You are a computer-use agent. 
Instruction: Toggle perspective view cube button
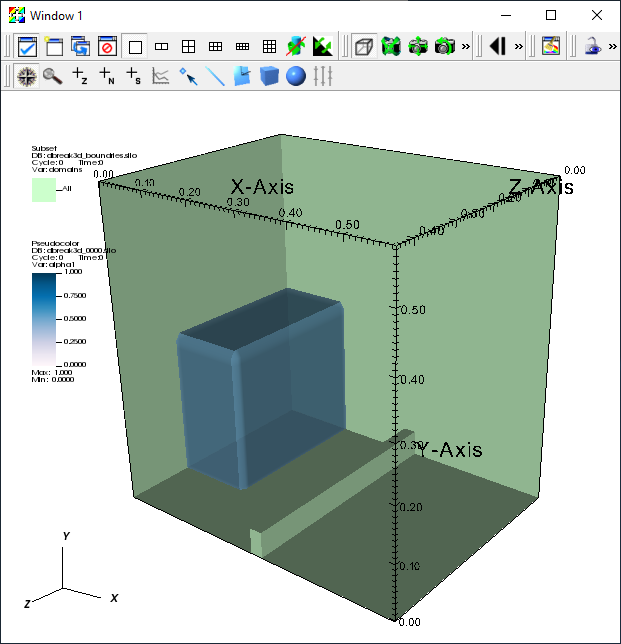[364, 46]
